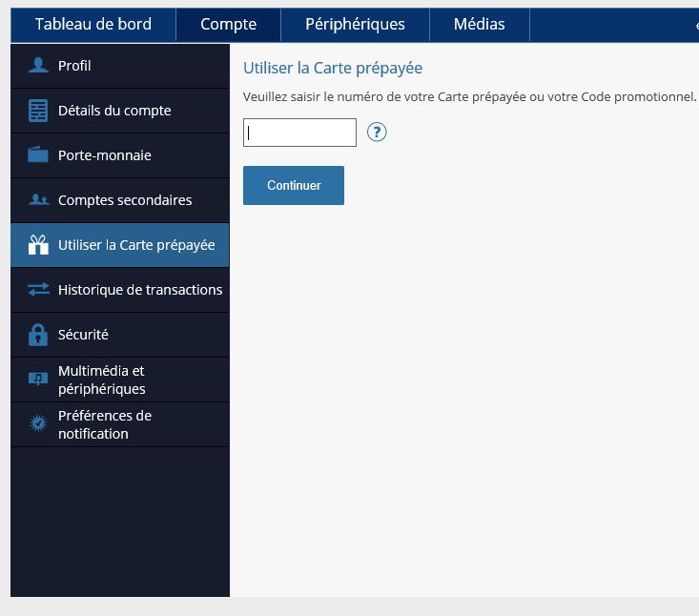
Task: Click the transaction arrows icon
Action: click(38, 290)
